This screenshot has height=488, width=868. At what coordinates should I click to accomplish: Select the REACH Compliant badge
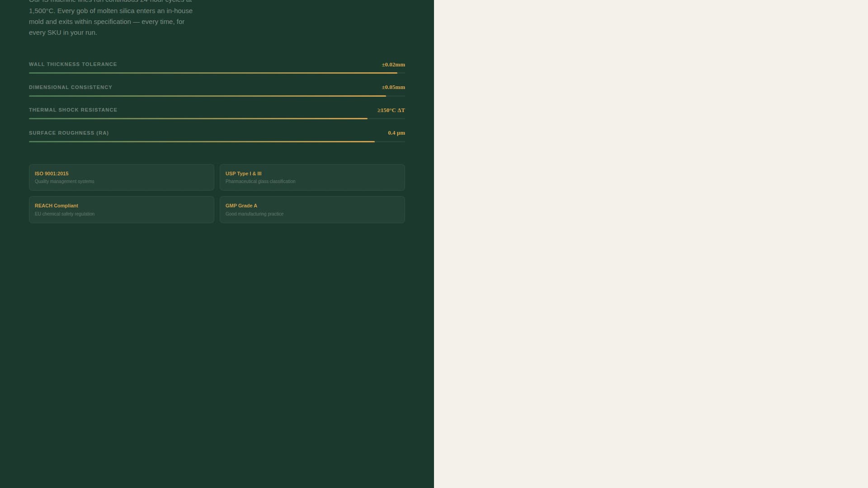coord(121,210)
